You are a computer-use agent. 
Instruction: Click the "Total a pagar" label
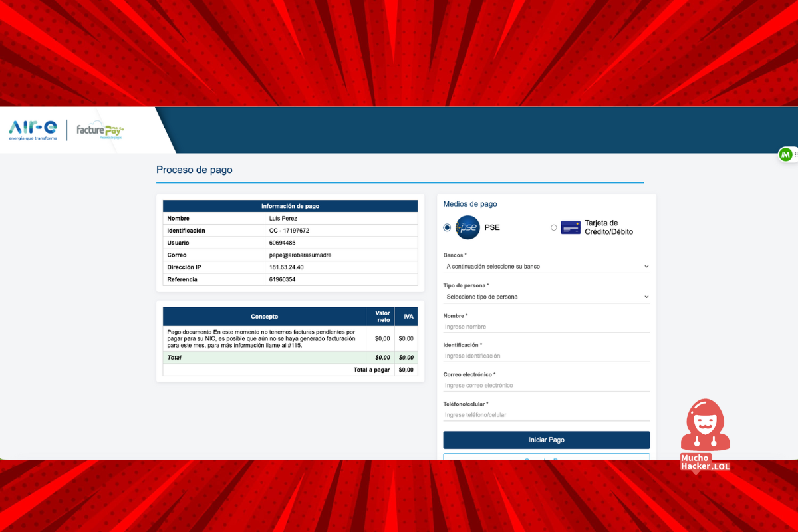click(x=372, y=370)
